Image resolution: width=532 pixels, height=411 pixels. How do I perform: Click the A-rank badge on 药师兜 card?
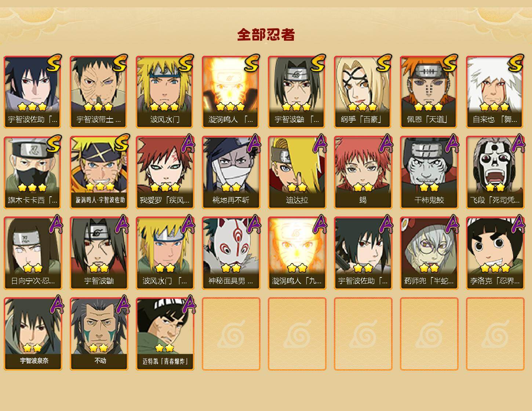coord(452,224)
